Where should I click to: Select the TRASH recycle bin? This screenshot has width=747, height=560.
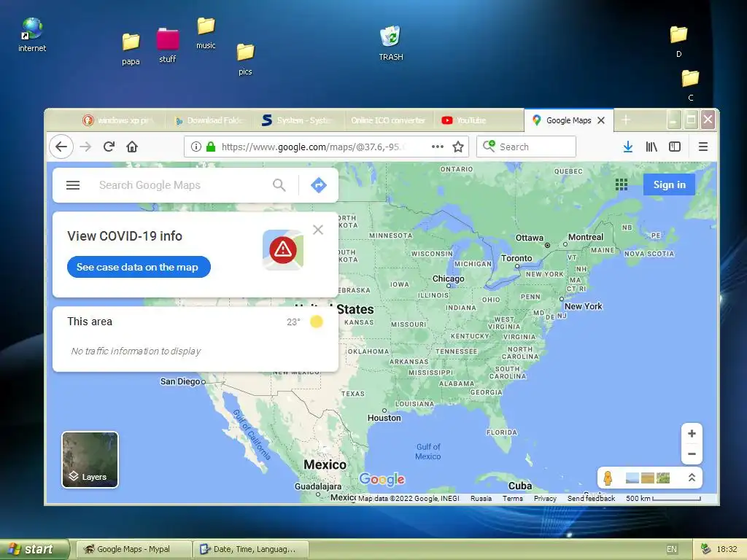click(x=391, y=43)
